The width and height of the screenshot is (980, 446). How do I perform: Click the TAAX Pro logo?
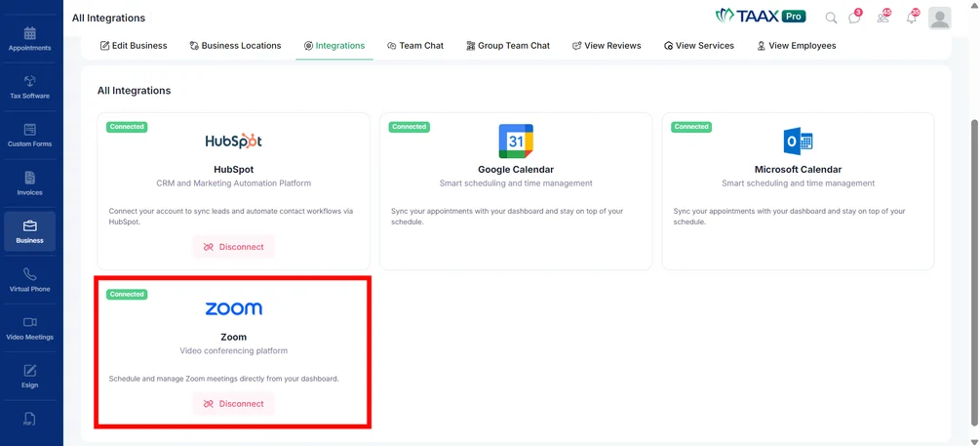[x=760, y=16]
